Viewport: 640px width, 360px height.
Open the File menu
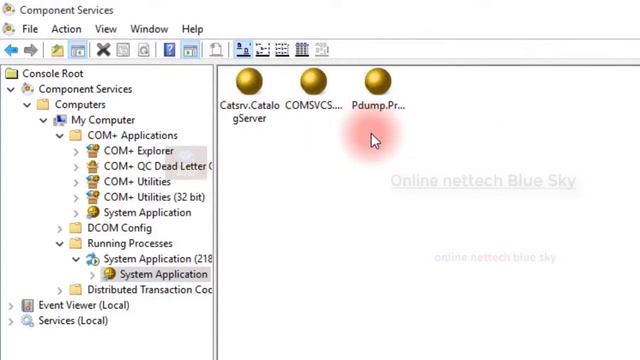click(x=30, y=29)
